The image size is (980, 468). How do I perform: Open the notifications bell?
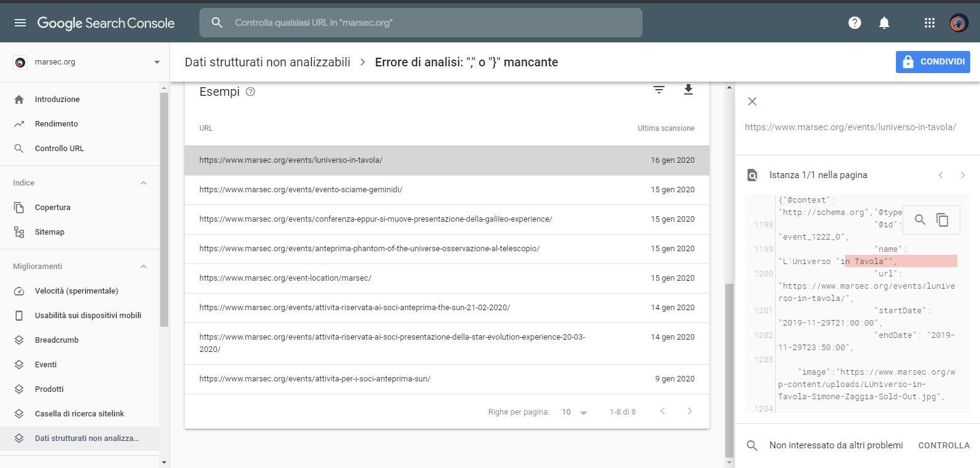(x=884, y=23)
